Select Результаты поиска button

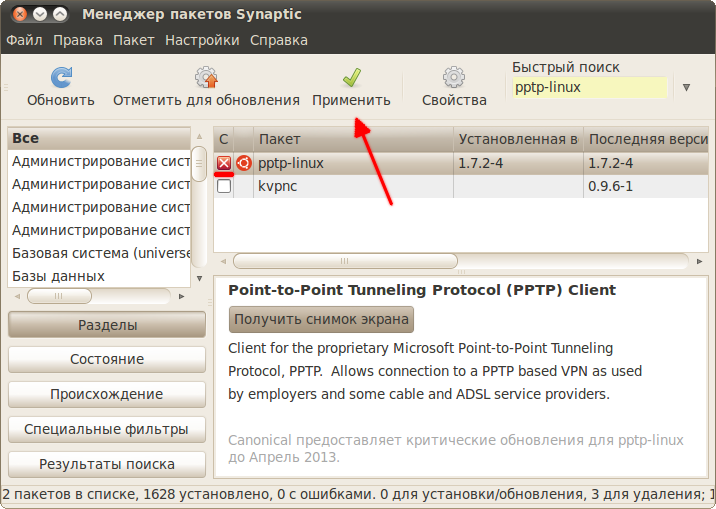[107, 464]
